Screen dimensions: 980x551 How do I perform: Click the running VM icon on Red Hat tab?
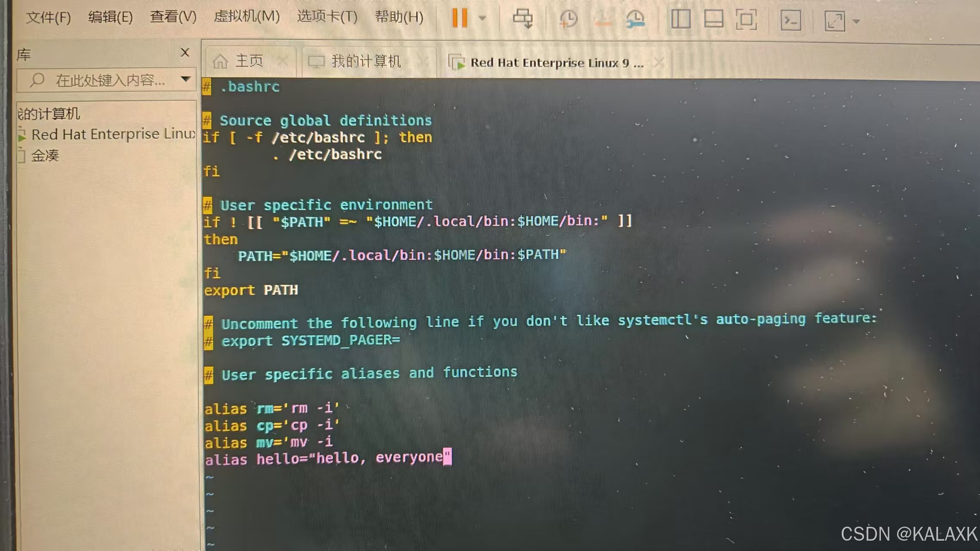(x=456, y=62)
